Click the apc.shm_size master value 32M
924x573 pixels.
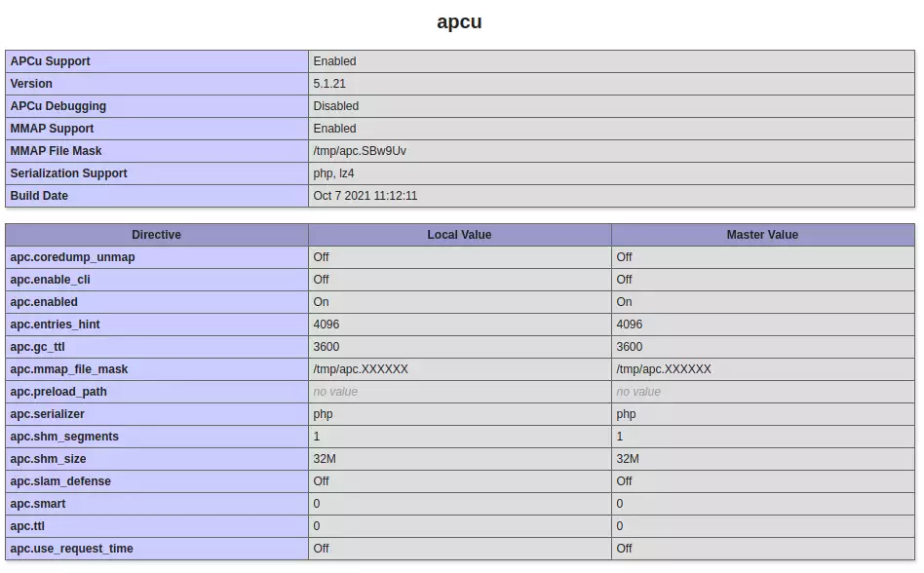[x=628, y=459]
